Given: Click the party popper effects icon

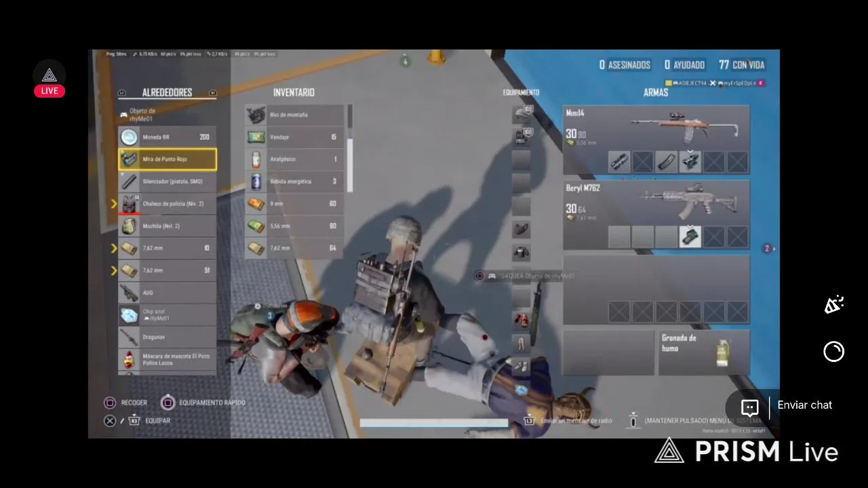Looking at the screenshot, I should pyautogui.click(x=833, y=305).
